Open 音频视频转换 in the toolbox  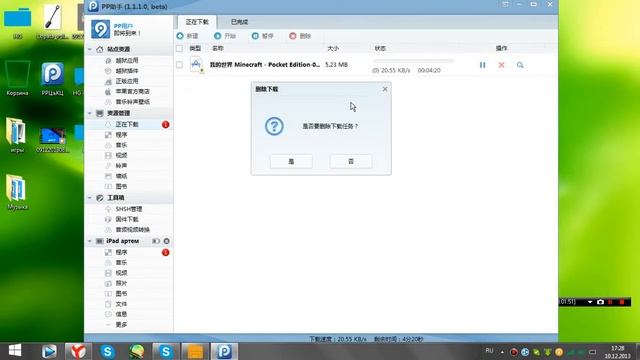[132, 229]
